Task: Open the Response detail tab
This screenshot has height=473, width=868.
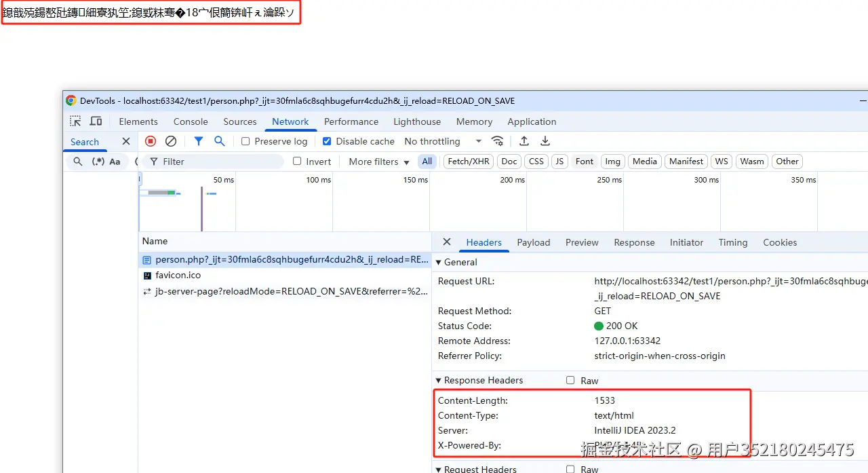Action: [x=634, y=242]
